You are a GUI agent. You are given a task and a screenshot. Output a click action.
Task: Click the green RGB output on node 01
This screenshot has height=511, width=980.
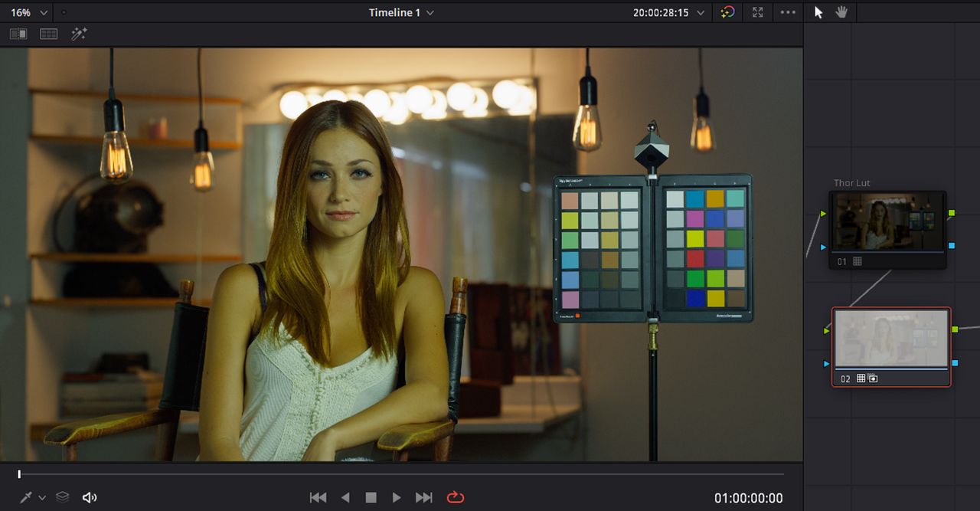[952, 213]
